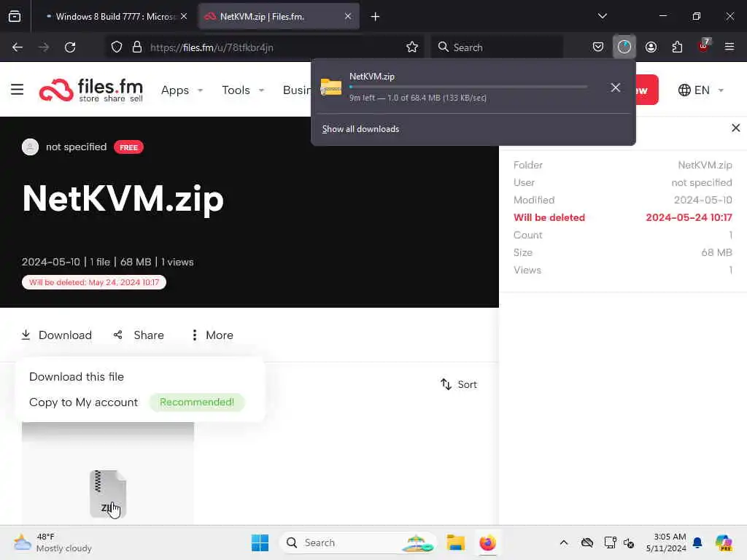This screenshot has height=560, width=747.
Task: Open the More options menu
Action: point(212,335)
